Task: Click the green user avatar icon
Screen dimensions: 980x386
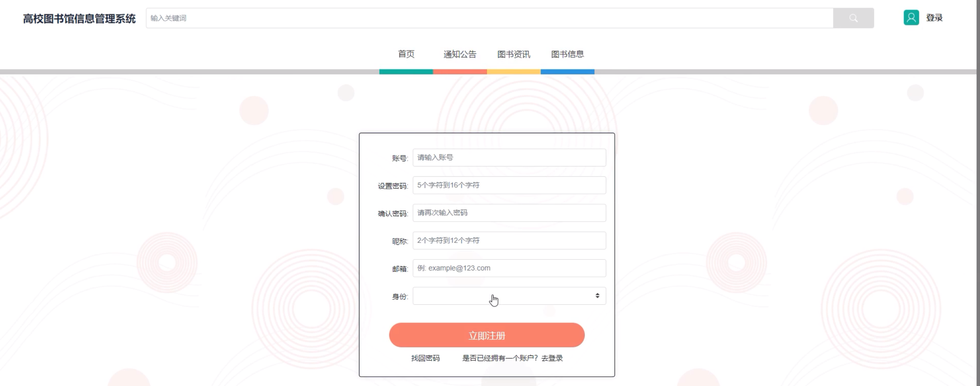Action: (x=911, y=18)
